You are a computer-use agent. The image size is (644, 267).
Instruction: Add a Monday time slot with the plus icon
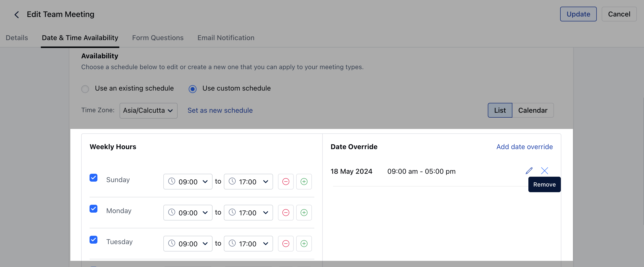pyautogui.click(x=304, y=213)
